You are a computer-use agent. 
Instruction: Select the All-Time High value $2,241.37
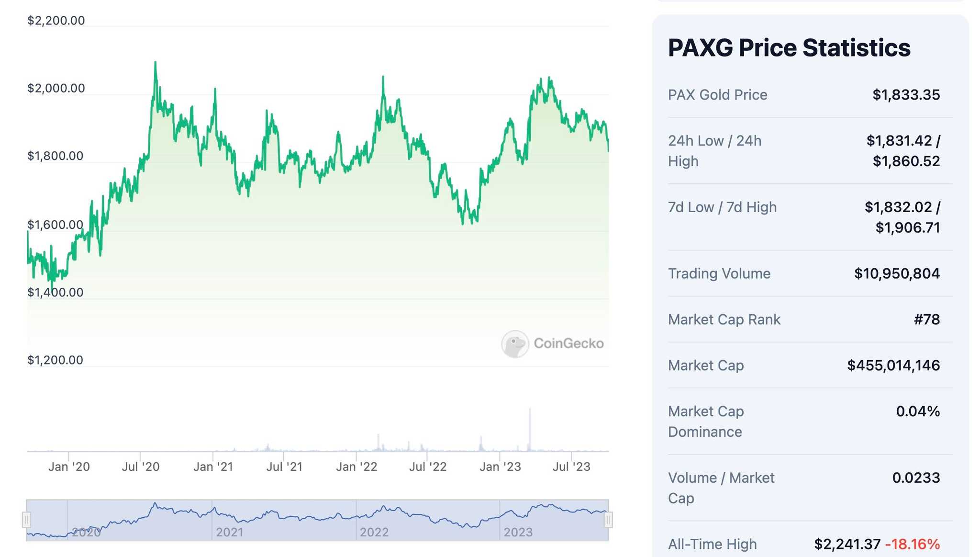(x=847, y=544)
